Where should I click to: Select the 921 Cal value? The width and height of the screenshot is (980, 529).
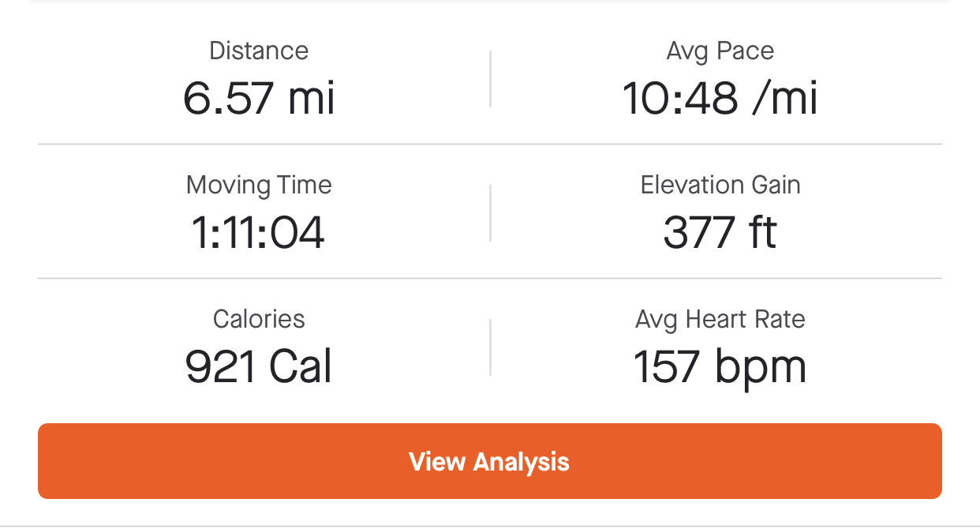[x=259, y=367]
